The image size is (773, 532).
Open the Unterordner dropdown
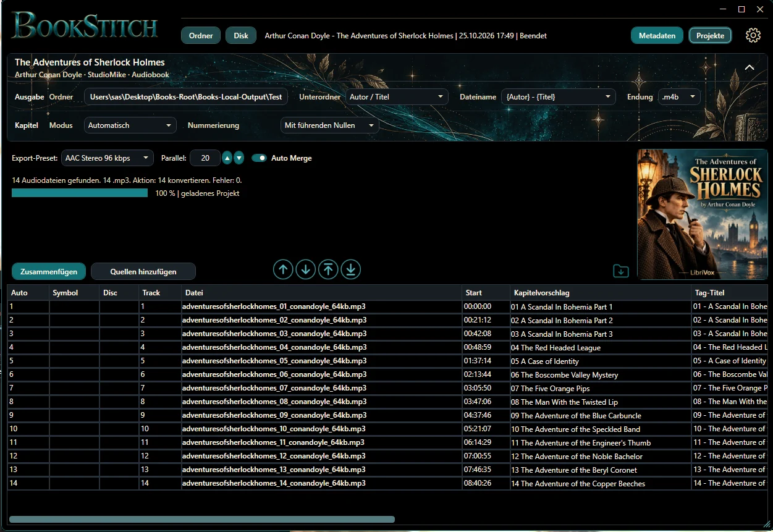tap(397, 97)
